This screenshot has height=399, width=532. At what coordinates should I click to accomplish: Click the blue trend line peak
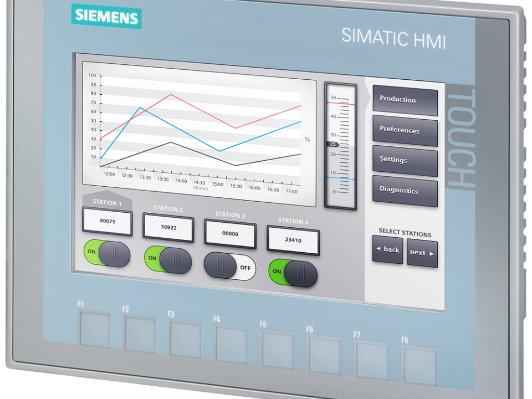point(140,108)
